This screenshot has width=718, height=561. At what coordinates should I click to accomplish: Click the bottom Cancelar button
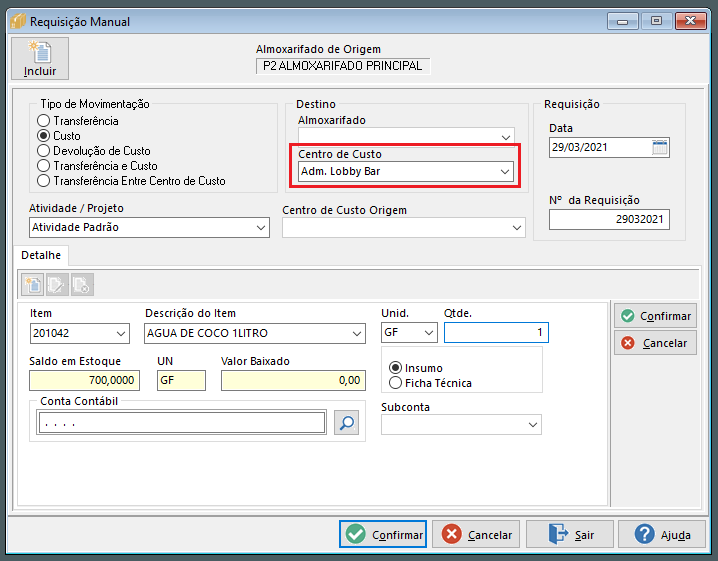(476, 534)
